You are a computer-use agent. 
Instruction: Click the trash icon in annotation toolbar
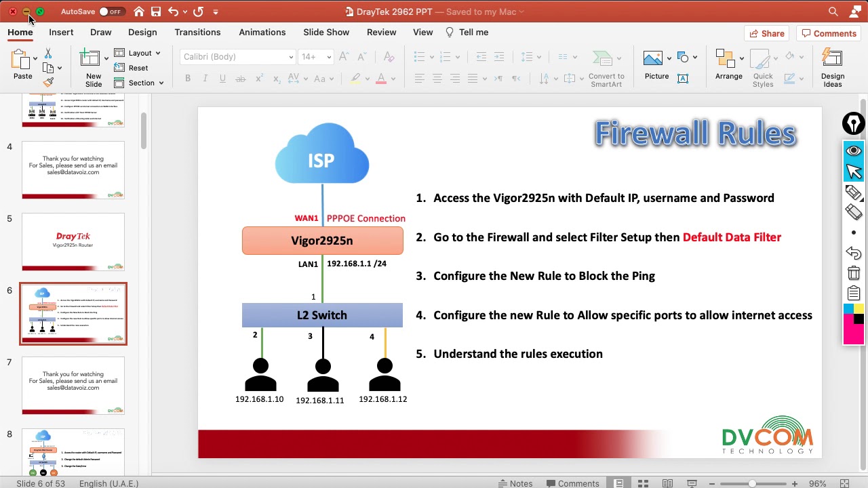click(x=854, y=273)
